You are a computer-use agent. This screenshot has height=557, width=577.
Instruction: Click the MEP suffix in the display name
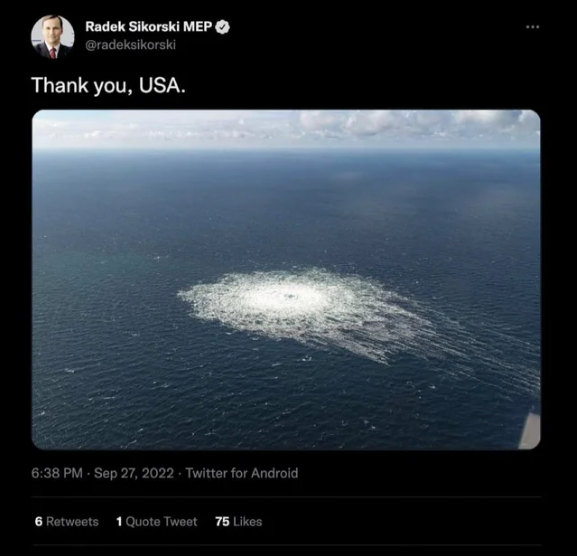198,26
